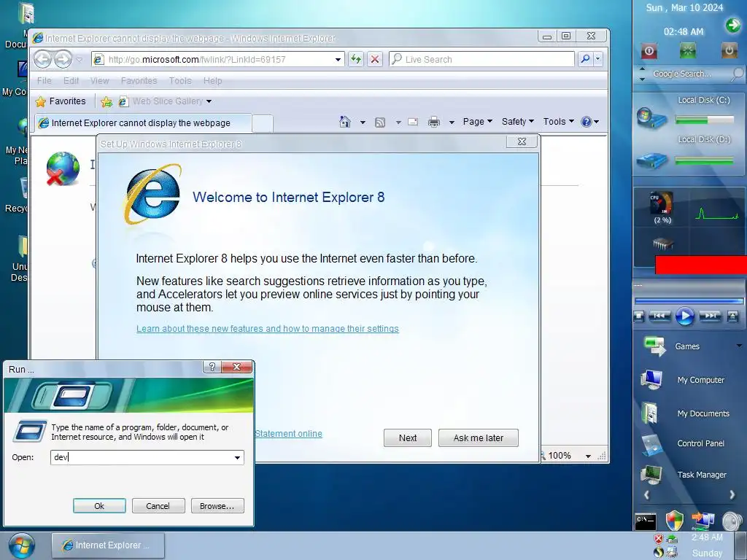Open the Favorites menu in menu bar
747x560 pixels.
[x=139, y=80]
